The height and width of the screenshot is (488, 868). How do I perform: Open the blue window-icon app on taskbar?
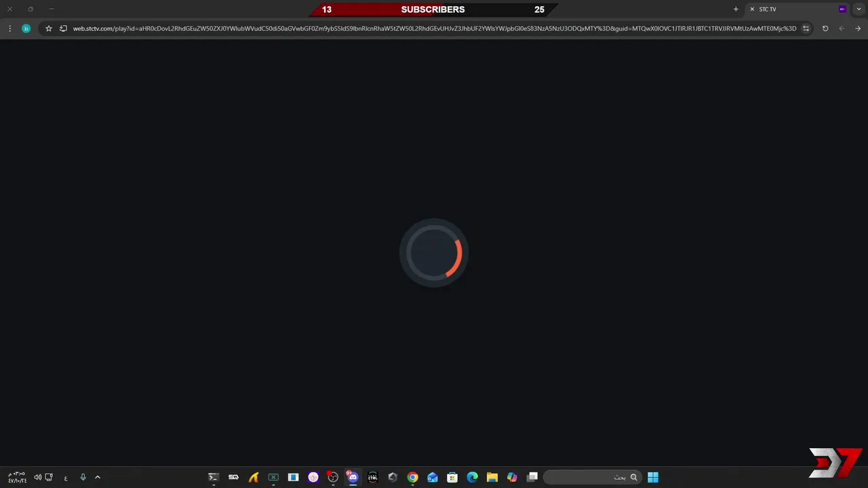point(293,477)
